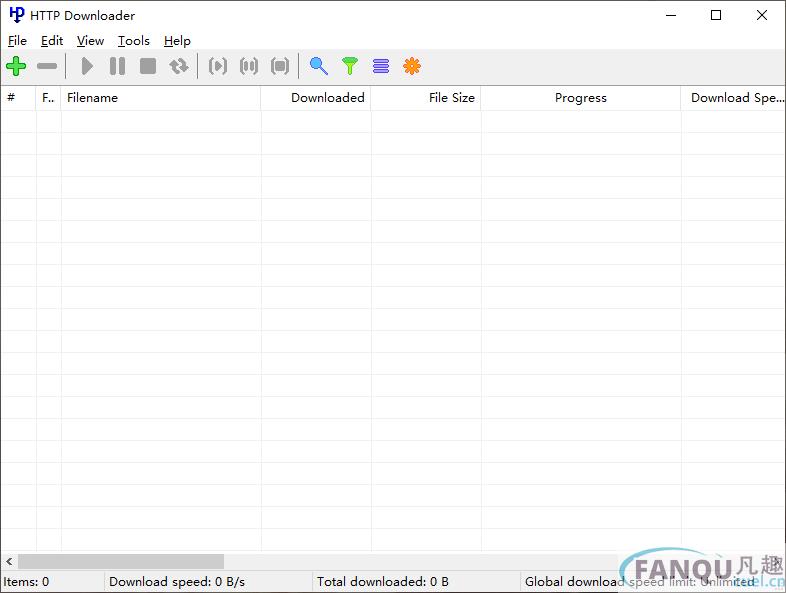
Task: Click the Download speed: 0 B/s status
Action: tap(177, 581)
